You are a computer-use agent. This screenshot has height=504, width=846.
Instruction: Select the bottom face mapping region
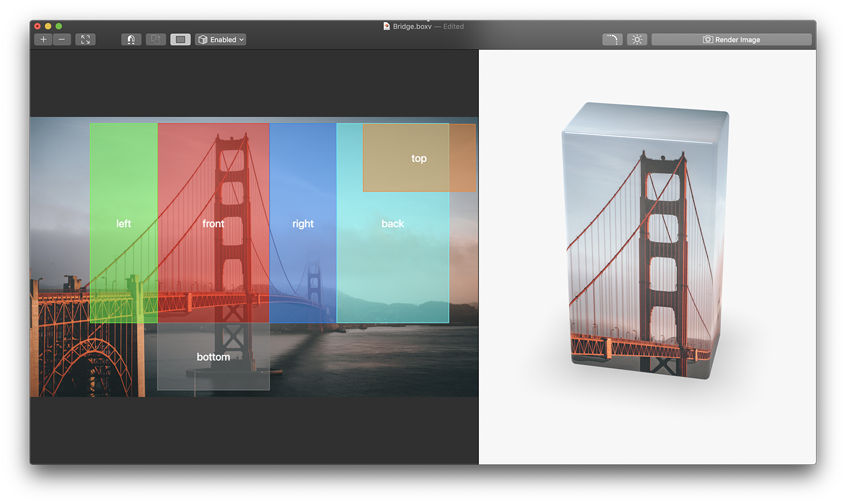click(213, 357)
